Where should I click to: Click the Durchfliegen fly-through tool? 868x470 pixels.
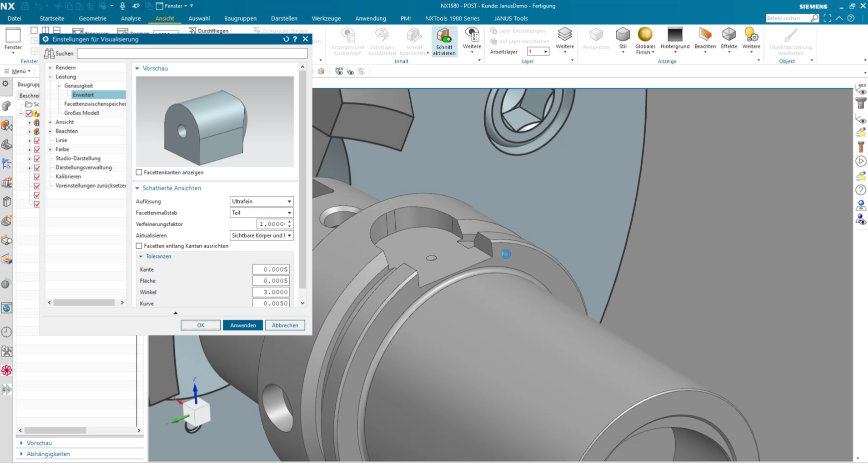coord(208,30)
